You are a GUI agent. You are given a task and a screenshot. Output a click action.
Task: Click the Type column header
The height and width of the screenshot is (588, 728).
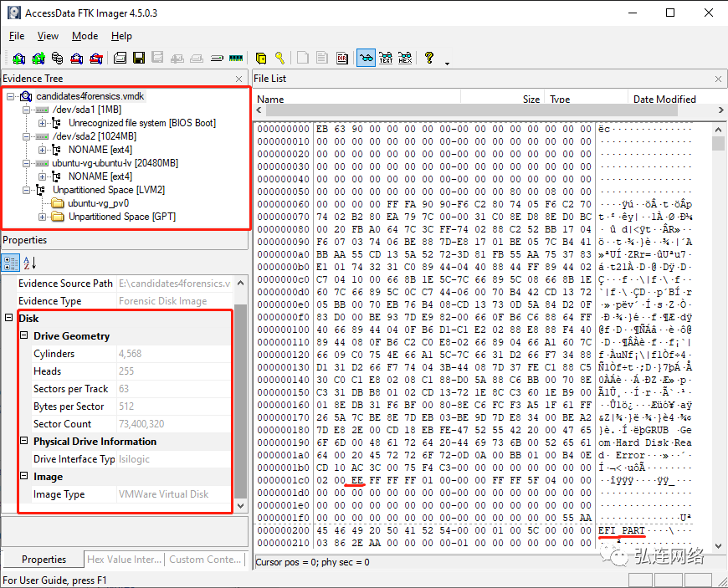586,99
